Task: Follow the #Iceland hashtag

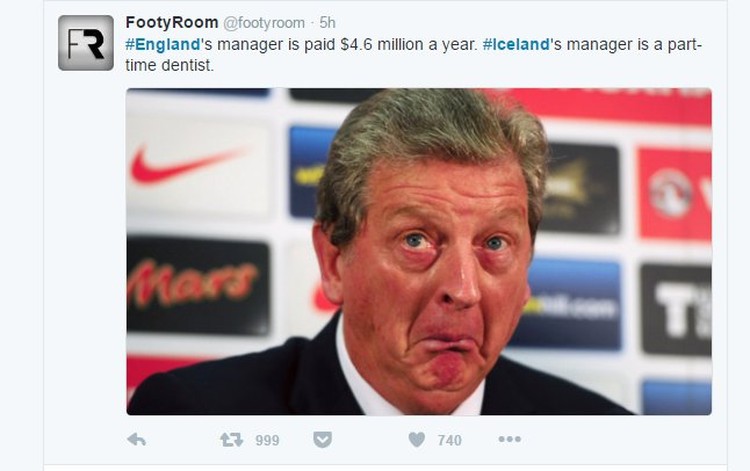Action: click(x=516, y=44)
